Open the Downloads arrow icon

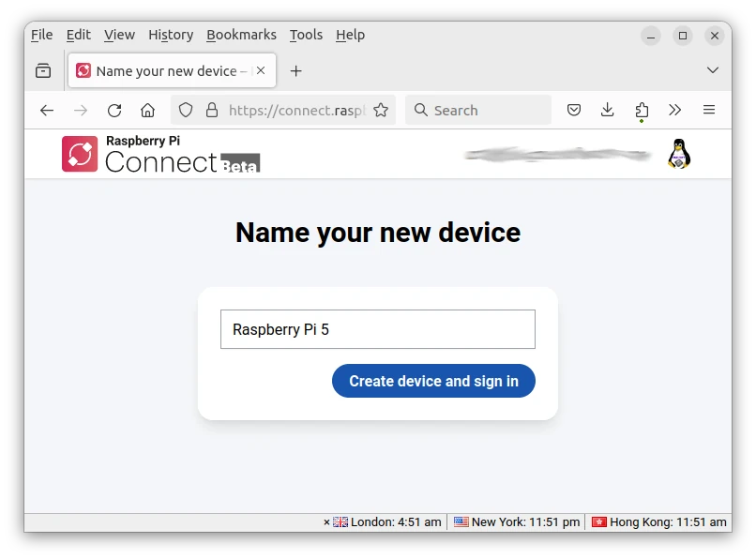tap(608, 110)
